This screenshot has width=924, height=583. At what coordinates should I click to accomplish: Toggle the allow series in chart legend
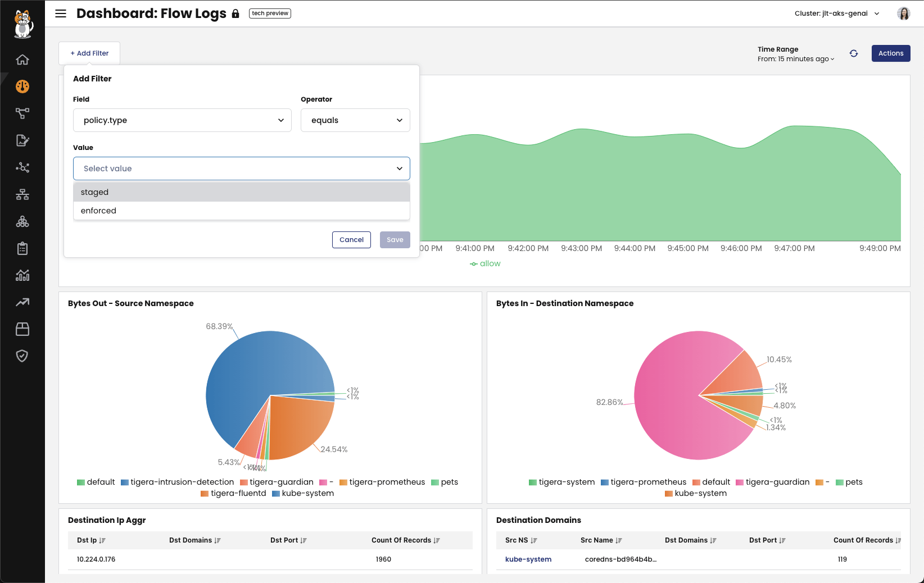coord(485,263)
